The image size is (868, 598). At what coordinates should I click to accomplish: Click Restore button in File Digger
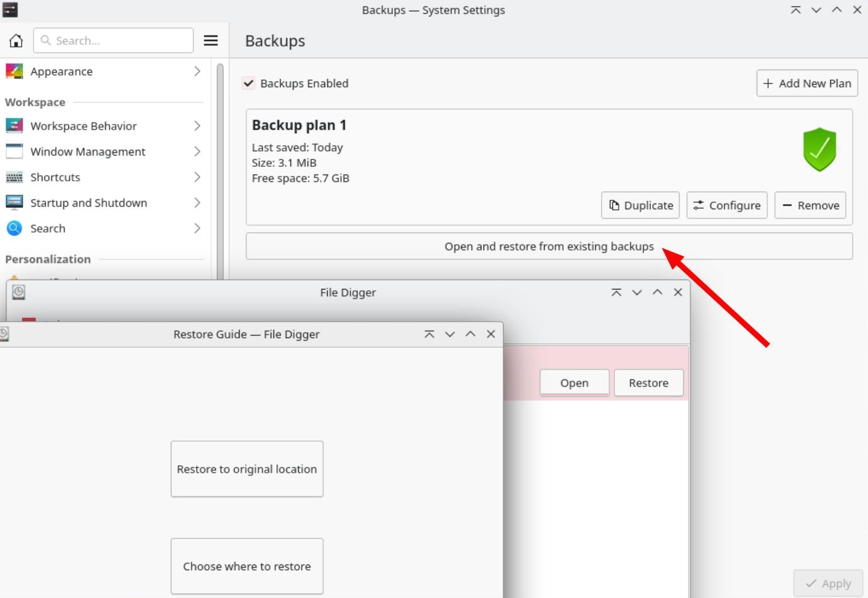648,383
